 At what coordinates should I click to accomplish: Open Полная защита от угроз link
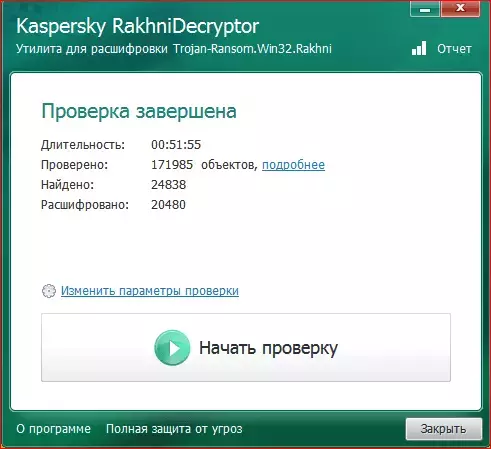click(x=174, y=429)
